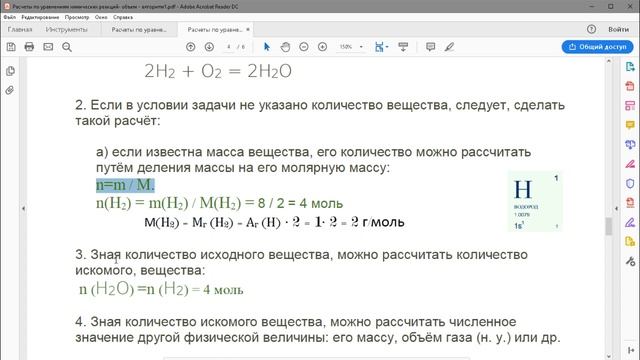Image resolution: width=640 pixels, height=360 pixels.
Task: Click the current page number field
Action: pyautogui.click(x=229, y=47)
